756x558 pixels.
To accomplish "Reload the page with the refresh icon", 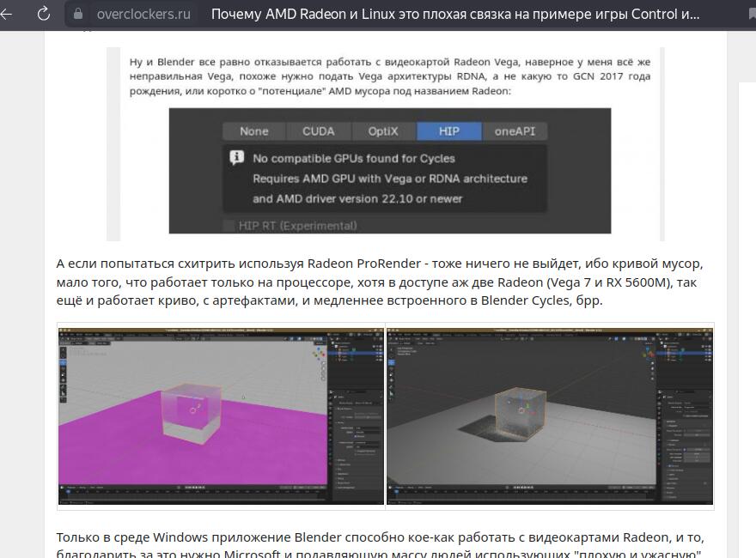I will 44,14.
